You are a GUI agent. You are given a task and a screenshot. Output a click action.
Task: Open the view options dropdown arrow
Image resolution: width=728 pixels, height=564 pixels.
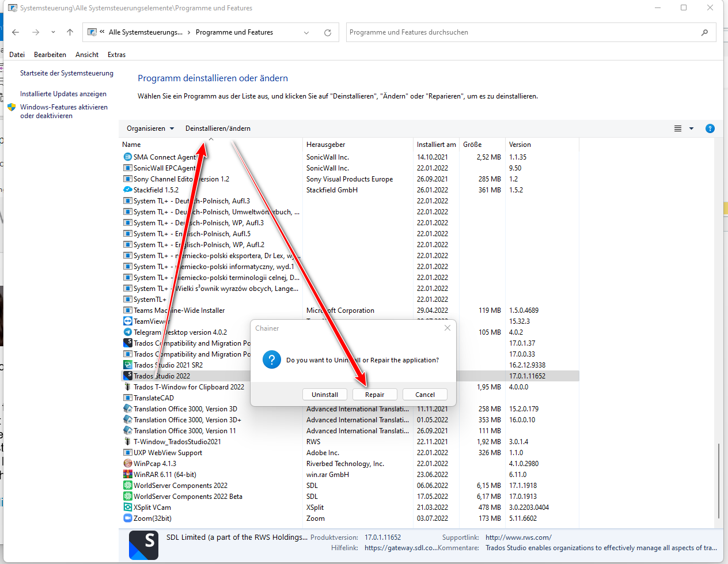(691, 128)
